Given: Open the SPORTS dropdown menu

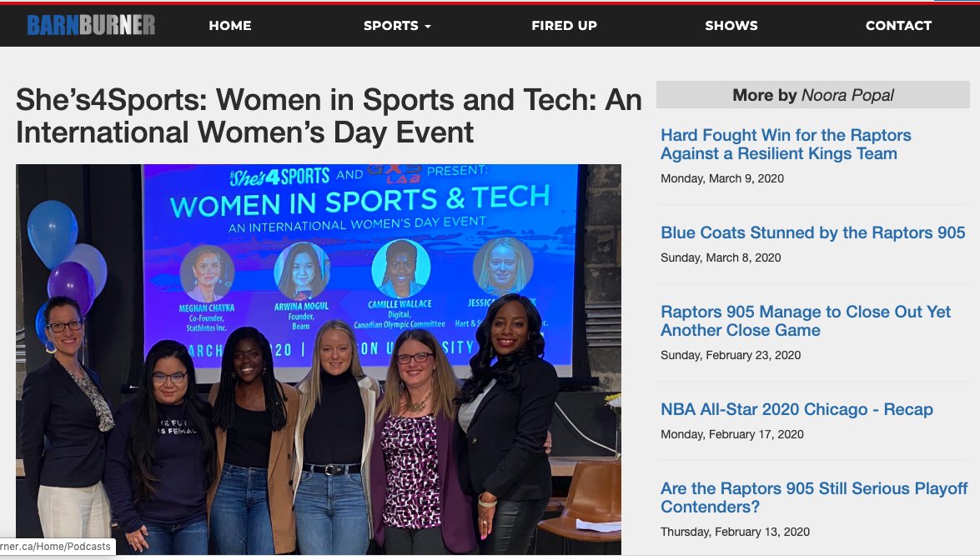Looking at the screenshot, I should [397, 26].
